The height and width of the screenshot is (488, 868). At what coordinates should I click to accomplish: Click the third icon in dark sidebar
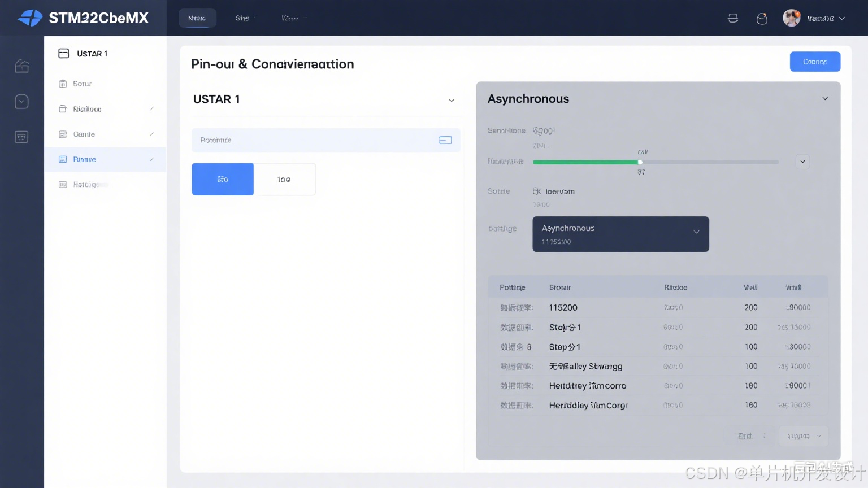[21, 137]
